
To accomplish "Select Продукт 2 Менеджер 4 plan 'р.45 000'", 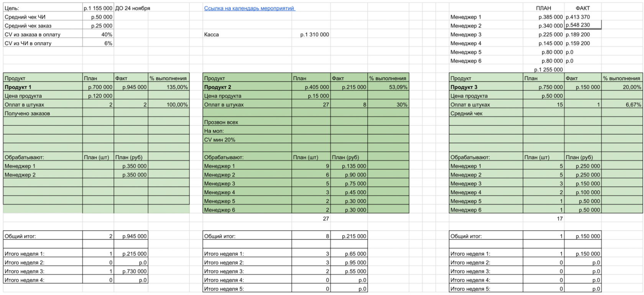I will [349, 192].
